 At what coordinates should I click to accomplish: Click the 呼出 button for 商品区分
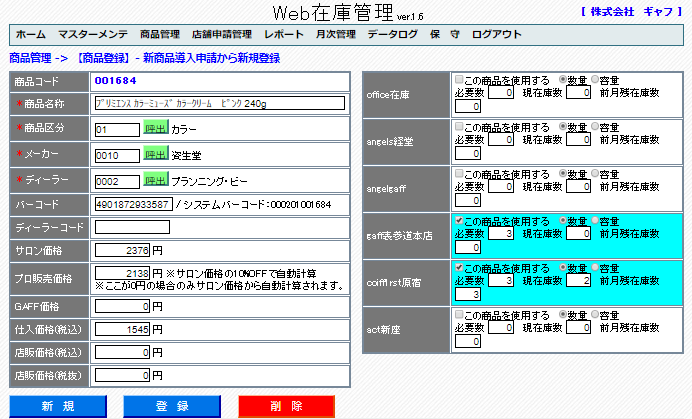point(156,128)
